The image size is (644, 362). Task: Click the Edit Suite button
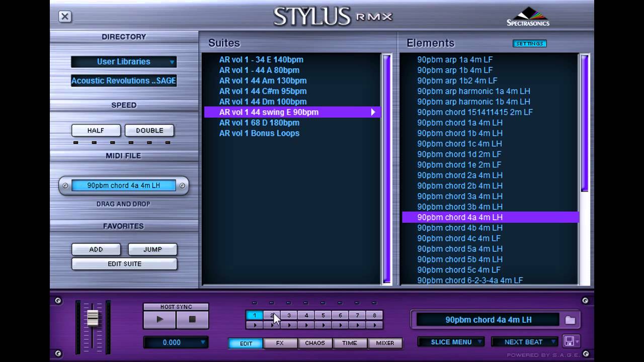pos(124,264)
